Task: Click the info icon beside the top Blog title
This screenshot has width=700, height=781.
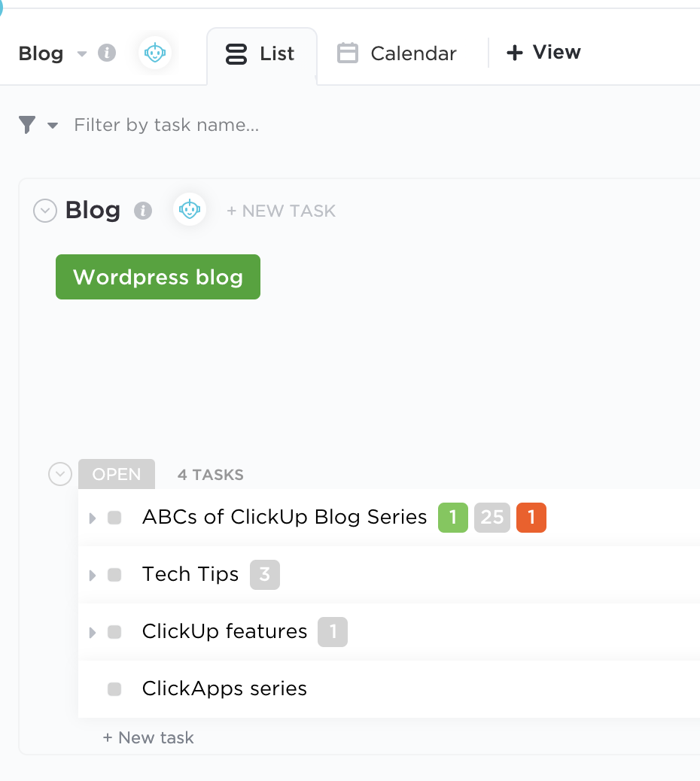Action: [x=107, y=53]
